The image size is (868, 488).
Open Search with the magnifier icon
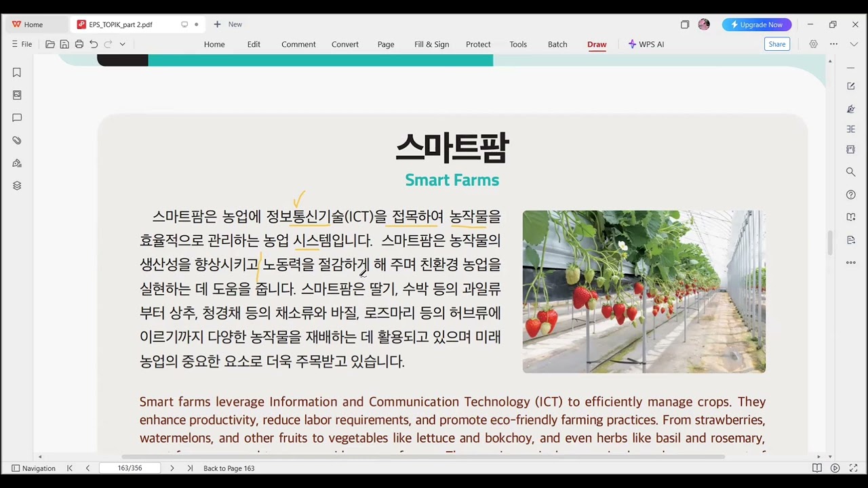coord(851,172)
